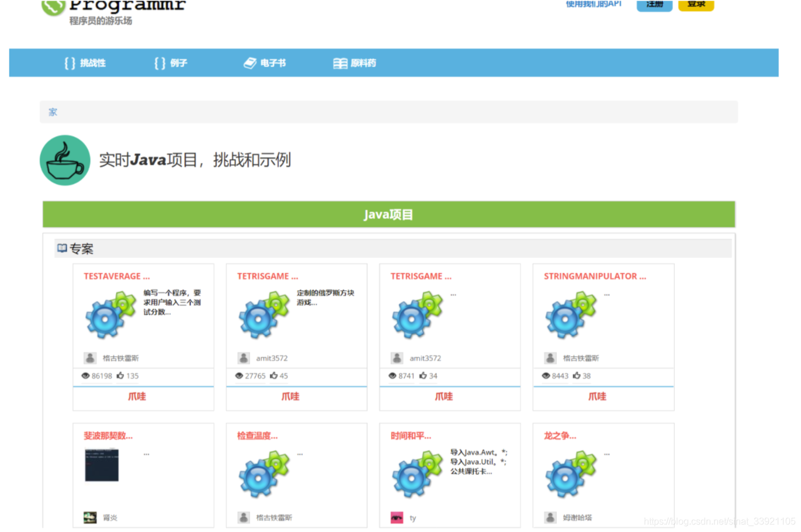This screenshot has width=801, height=532.
Task: Click the blue 注册 button
Action: coord(654,5)
